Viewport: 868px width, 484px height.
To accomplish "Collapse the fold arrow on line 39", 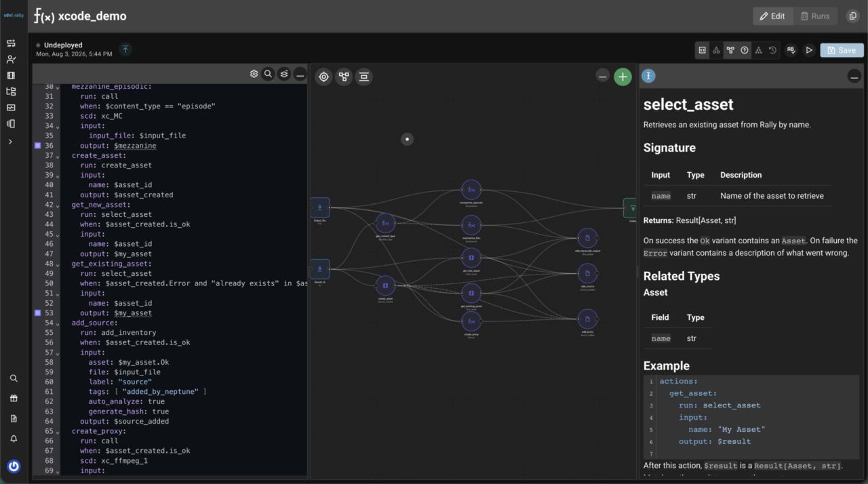I will [58, 176].
